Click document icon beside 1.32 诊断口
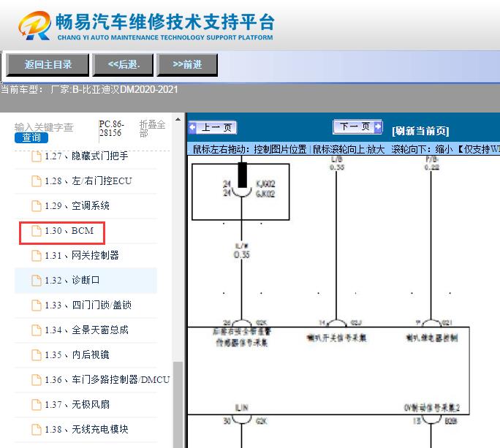The image size is (500, 448). [x=37, y=281]
